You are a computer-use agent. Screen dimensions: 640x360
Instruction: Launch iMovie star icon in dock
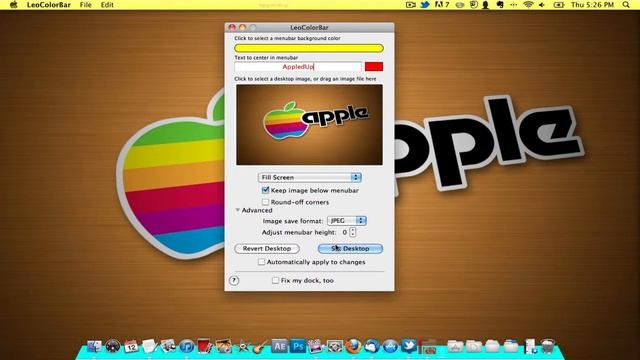(243, 346)
